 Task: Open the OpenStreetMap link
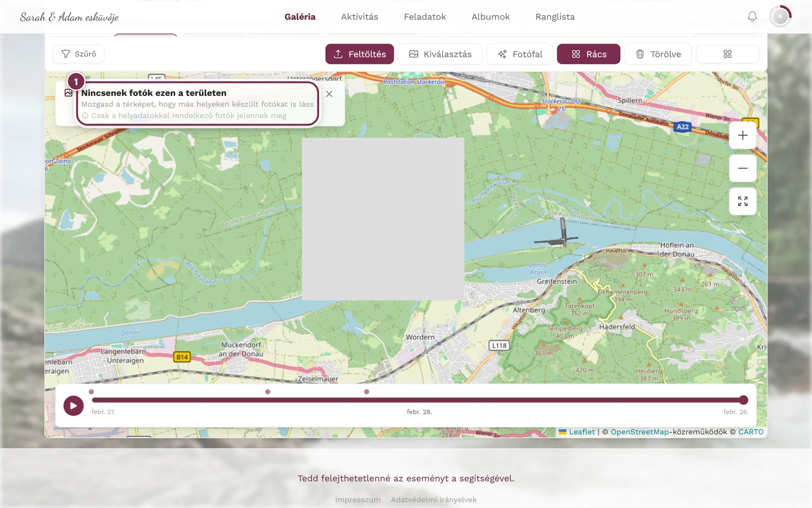click(640, 432)
